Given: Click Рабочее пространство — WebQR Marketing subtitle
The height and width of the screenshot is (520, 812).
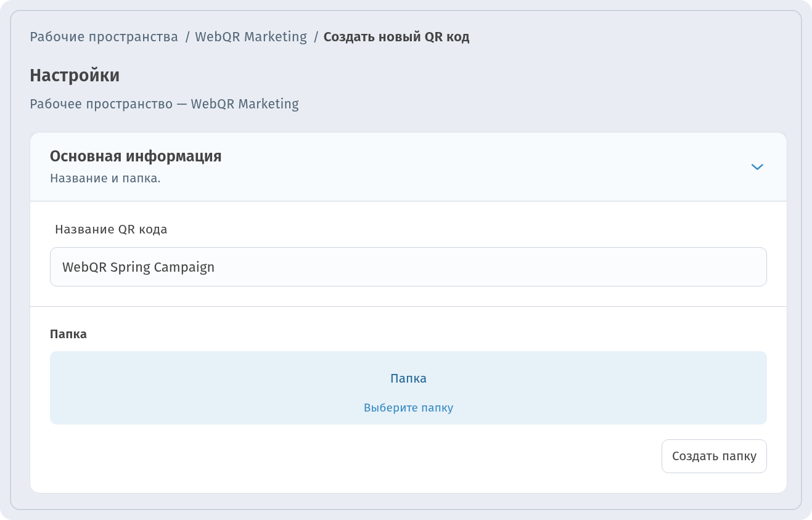Looking at the screenshot, I should [165, 104].
